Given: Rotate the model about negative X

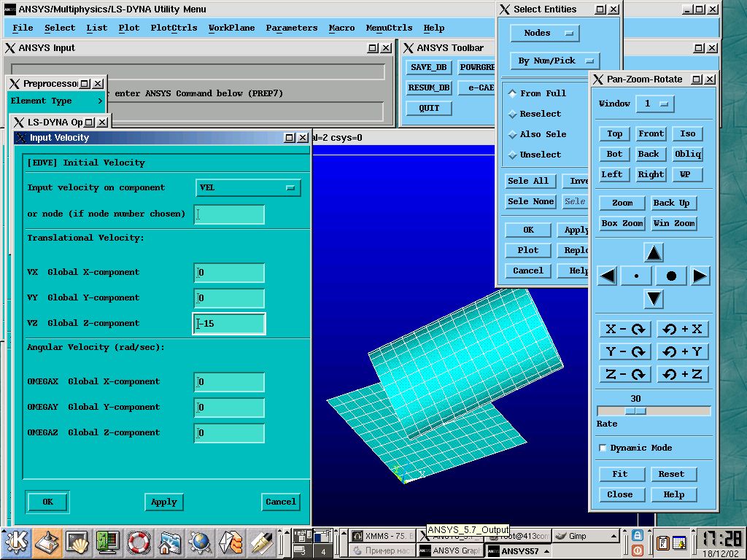Looking at the screenshot, I should point(624,329).
